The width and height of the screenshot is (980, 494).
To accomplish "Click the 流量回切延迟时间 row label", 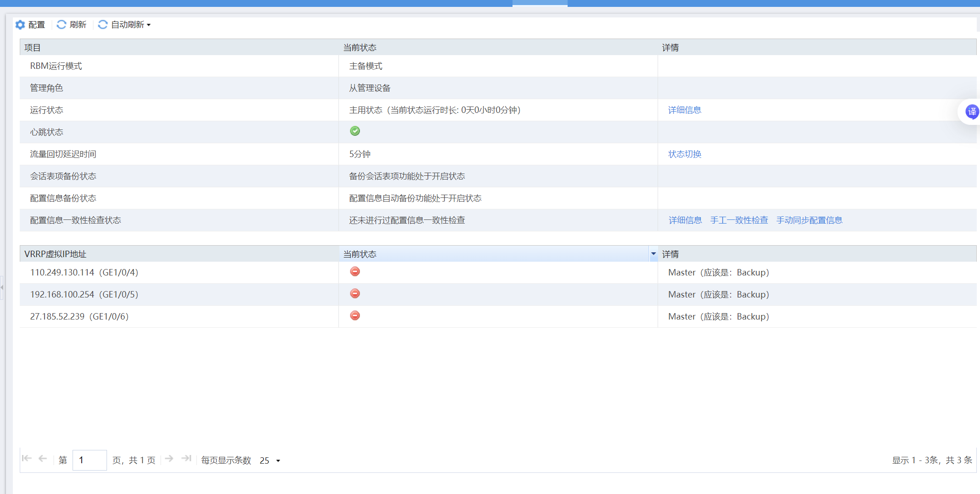I will click(63, 154).
